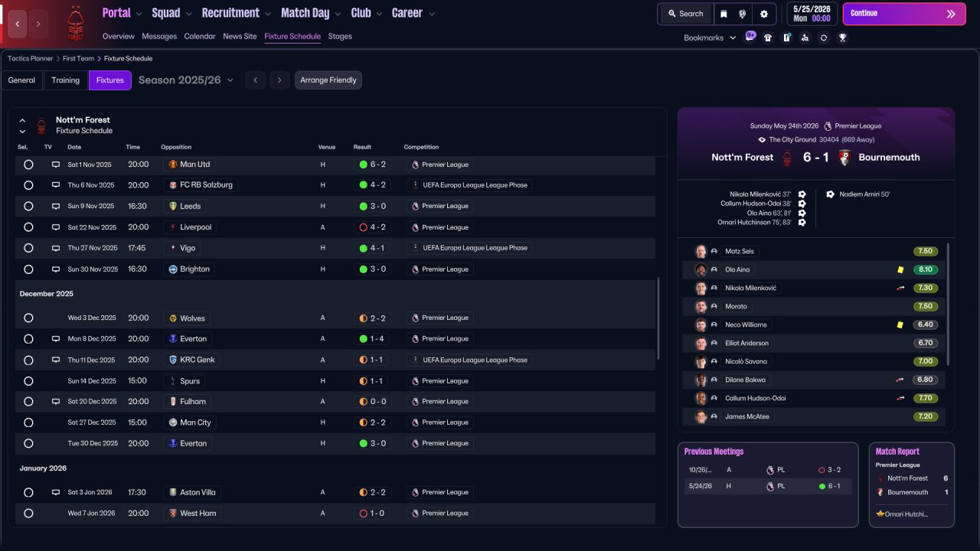980x551 pixels.
Task: Open the bookmark icon beside Search
Action: coord(724,14)
